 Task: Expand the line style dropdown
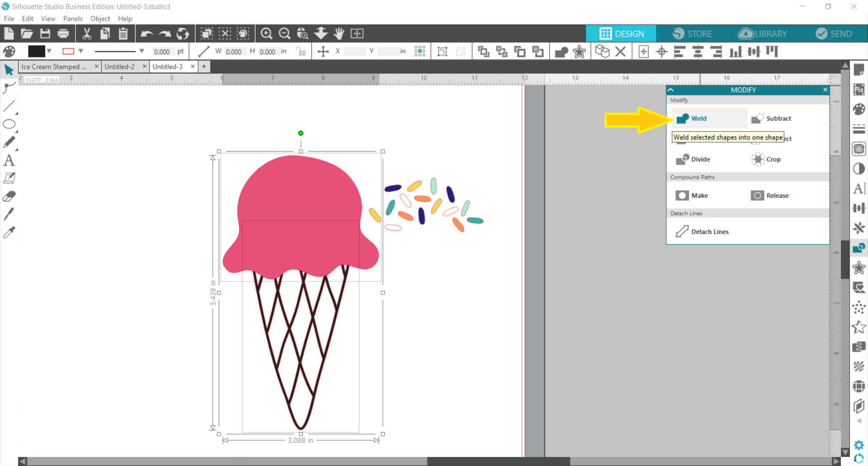142,51
